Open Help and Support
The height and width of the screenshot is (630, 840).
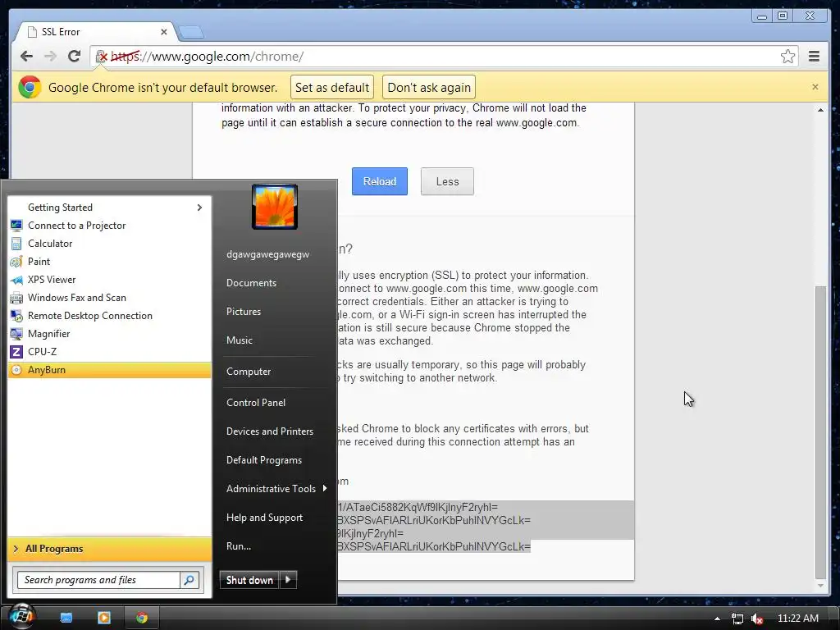264,518
